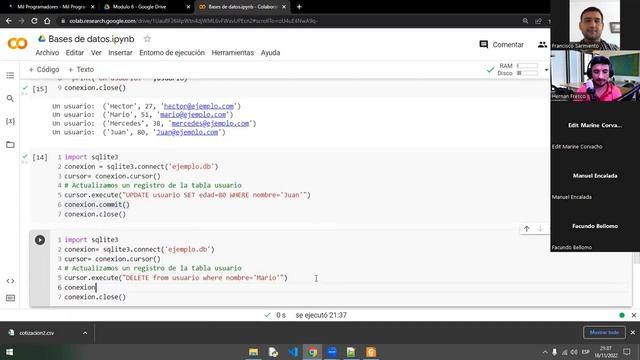Click the Disco usage bar
Viewport: 640px width, 360px height.
point(527,73)
